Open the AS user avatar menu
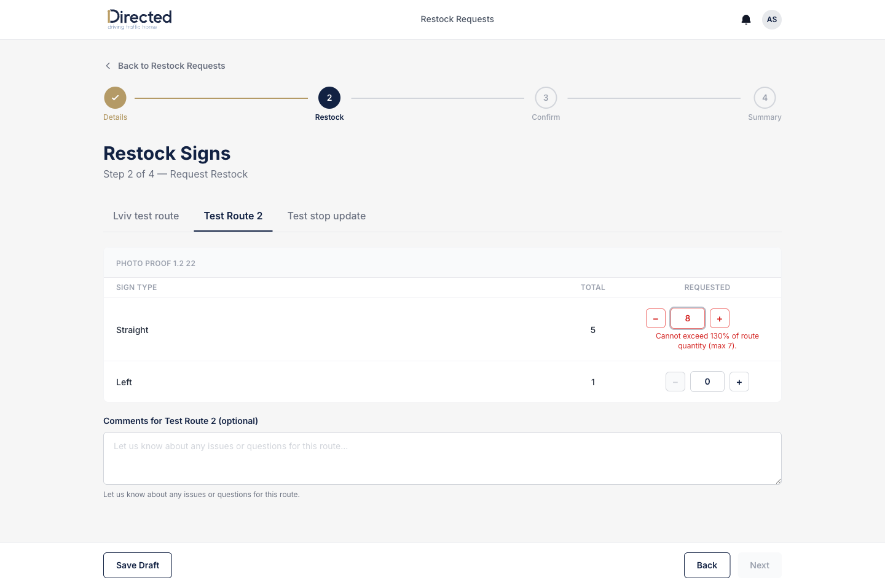Screen dimensions: 885x588 [772, 20]
